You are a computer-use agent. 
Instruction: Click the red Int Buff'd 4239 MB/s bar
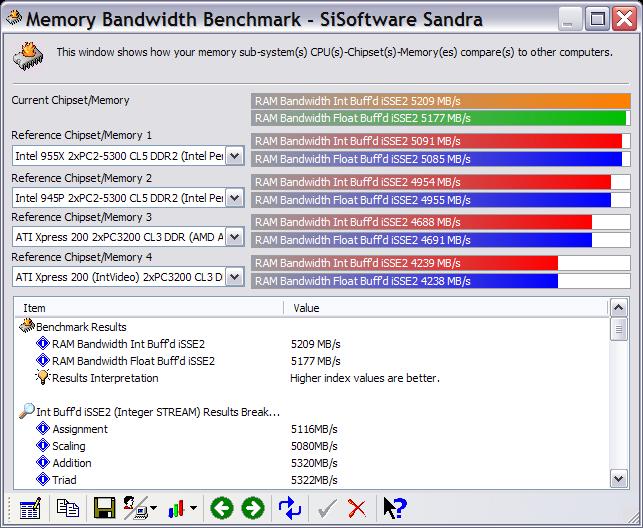(x=441, y=263)
